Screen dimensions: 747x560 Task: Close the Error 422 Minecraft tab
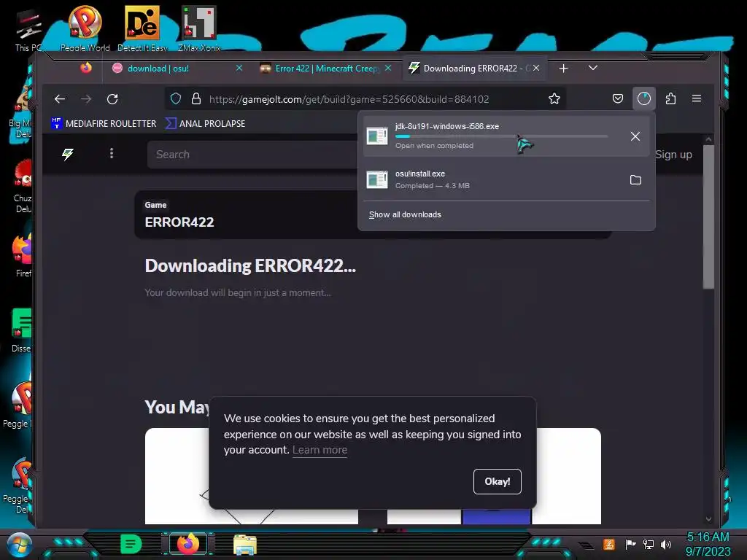click(388, 68)
